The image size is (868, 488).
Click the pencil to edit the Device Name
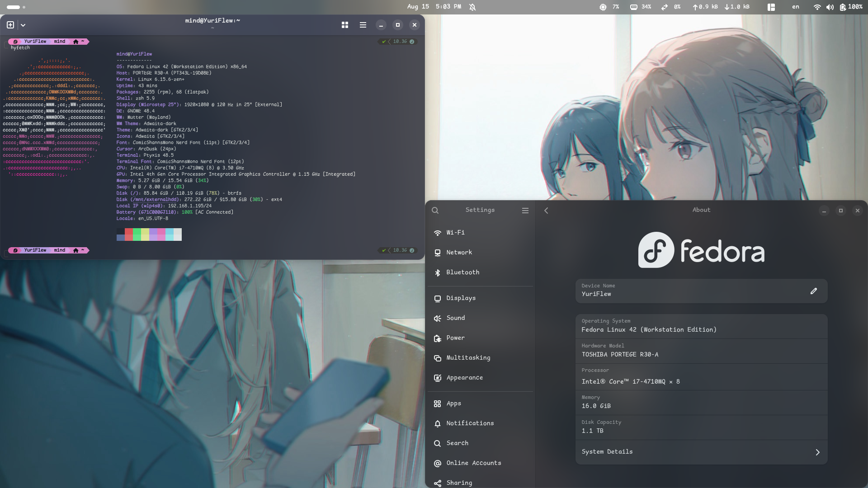pyautogui.click(x=814, y=291)
